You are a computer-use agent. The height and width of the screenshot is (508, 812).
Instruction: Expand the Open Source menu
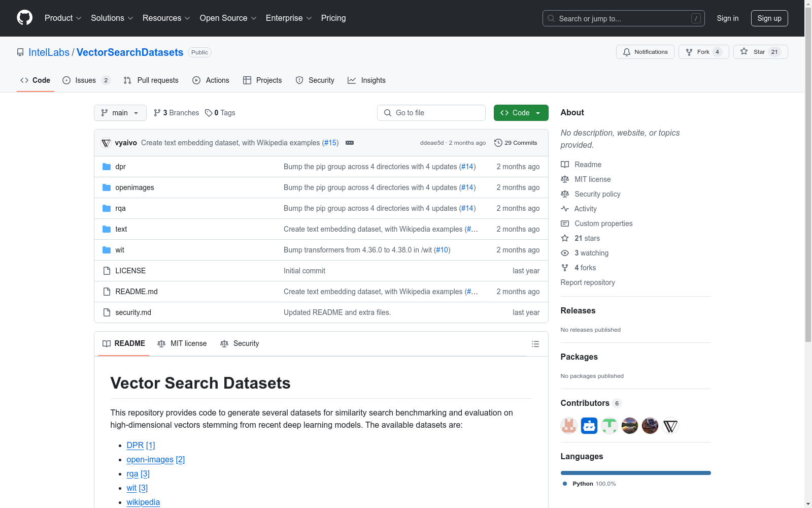[228, 18]
